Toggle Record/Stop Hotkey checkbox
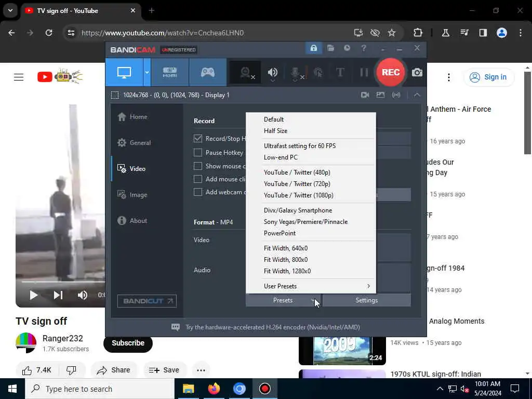532x399 pixels. pyautogui.click(x=198, y=138)
